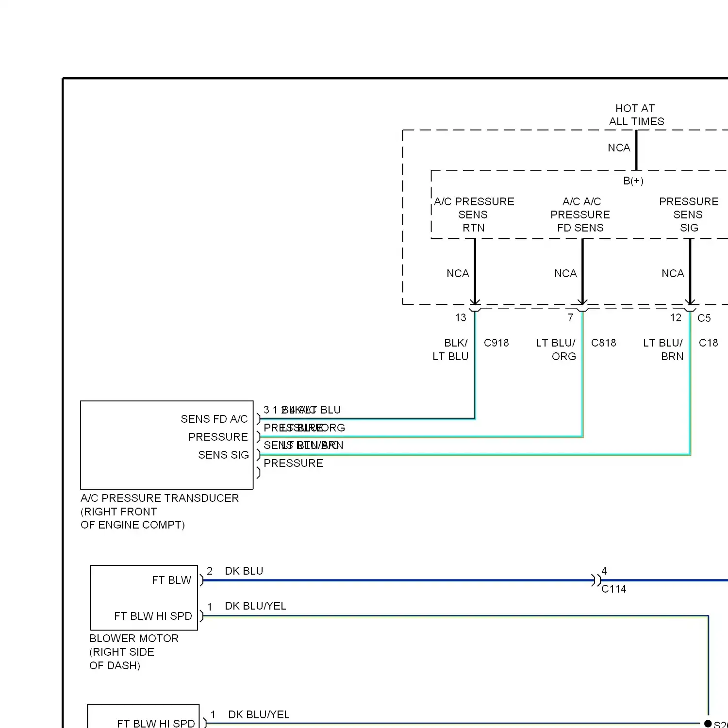728x728 pixels.
Task: Click 'SENS FD A/C' inside the transducer box
Action: click(x=214, y=419)
